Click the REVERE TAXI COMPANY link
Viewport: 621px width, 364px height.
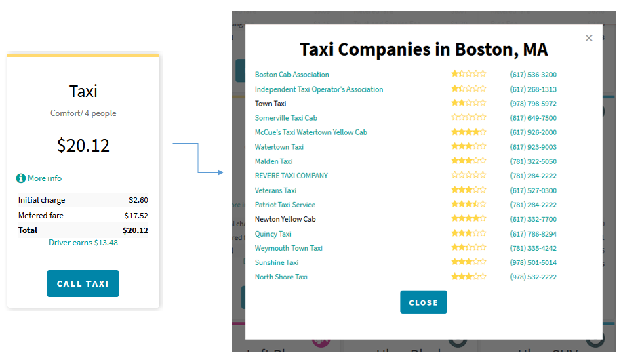point(291,176)
